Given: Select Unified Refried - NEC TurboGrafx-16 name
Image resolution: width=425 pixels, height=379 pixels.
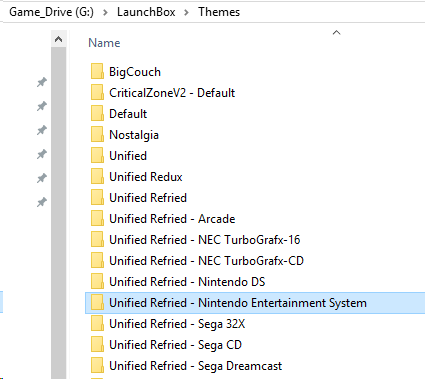Looking at the screenshot, I should [205, 240].
